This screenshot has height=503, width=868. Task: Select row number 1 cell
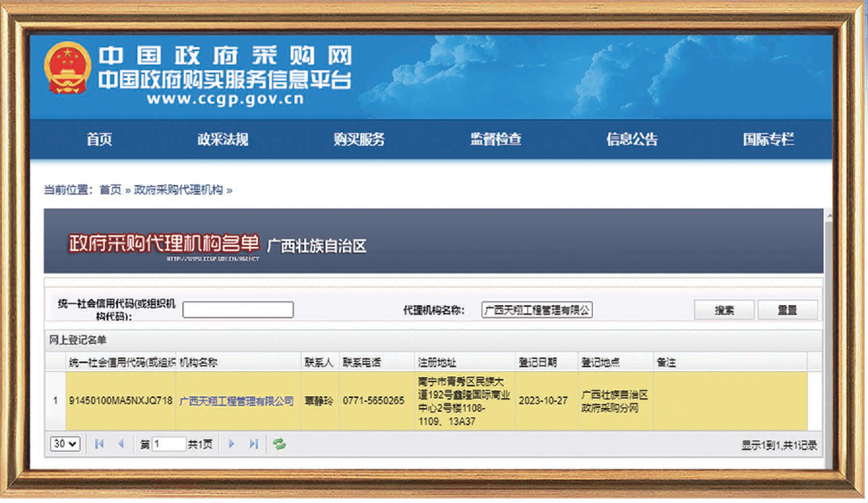(56, 400)
